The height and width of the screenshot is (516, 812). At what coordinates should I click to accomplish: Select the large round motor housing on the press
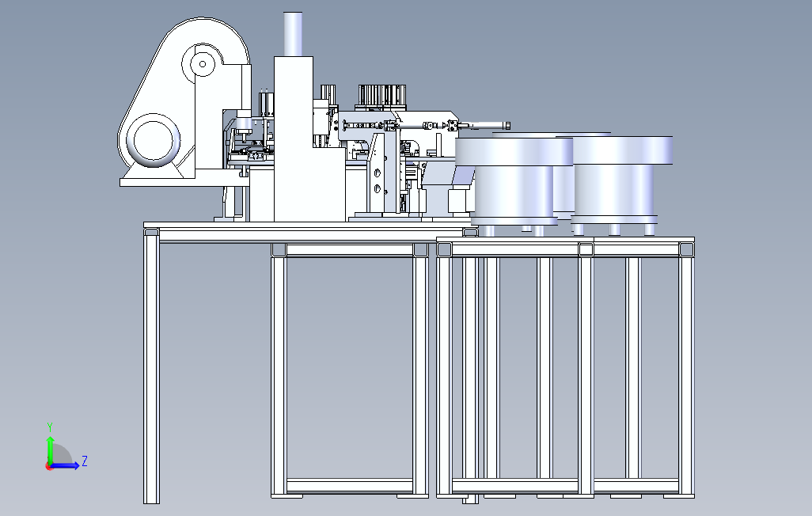(153, 140)
